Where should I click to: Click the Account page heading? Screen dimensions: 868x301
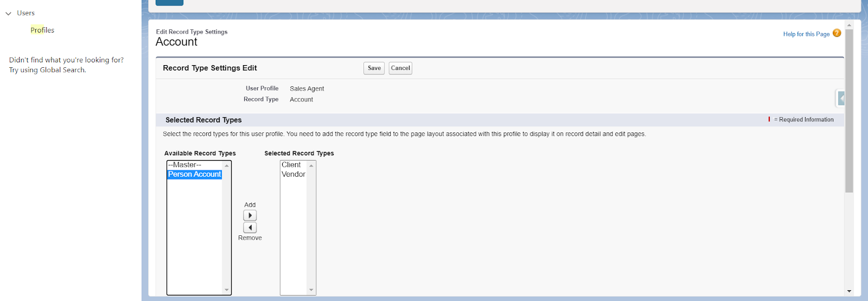[176, 42]
